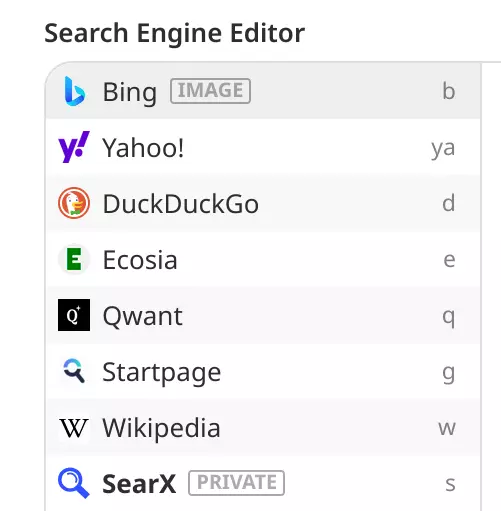Click the green Ecosia E icon
This screenshot has width=501, height=511.
coord(74,259)
